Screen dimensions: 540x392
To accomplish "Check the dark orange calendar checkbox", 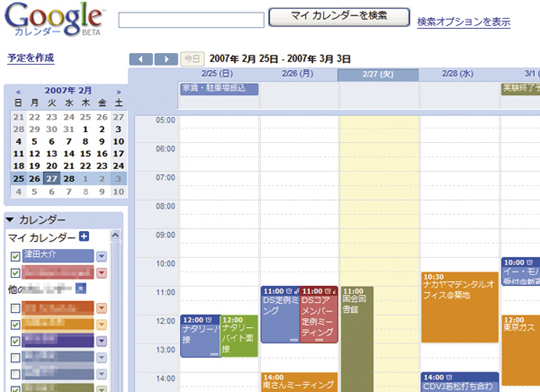I will pyautogui.click(x=15, y=308).
